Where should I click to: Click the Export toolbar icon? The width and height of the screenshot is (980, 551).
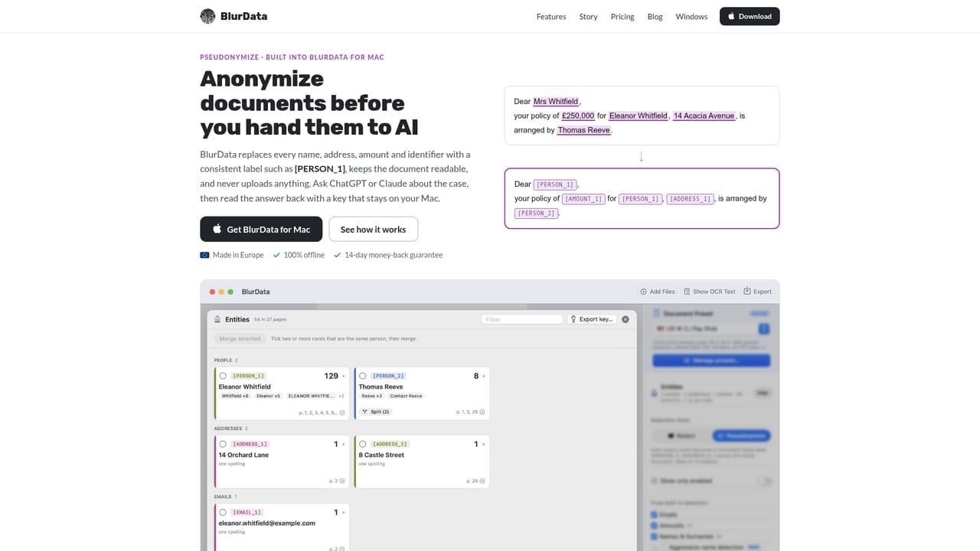(747, 291)
